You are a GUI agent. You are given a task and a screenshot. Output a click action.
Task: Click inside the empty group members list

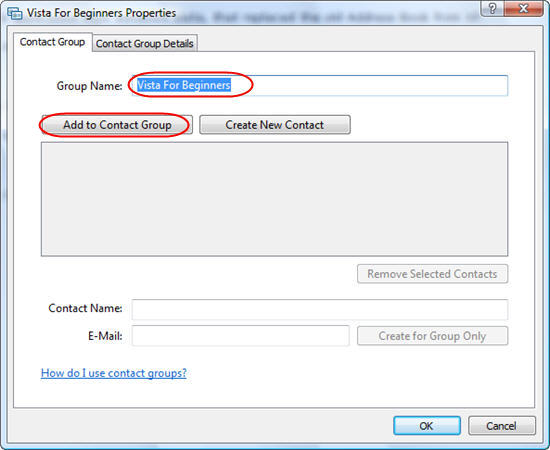274,199
